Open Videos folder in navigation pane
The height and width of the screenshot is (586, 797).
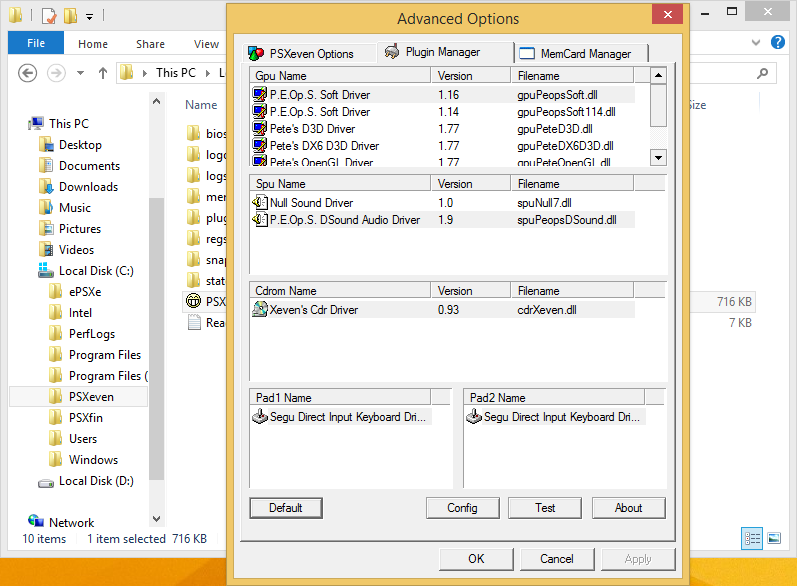pyautogui.click(x=76, y=250)
